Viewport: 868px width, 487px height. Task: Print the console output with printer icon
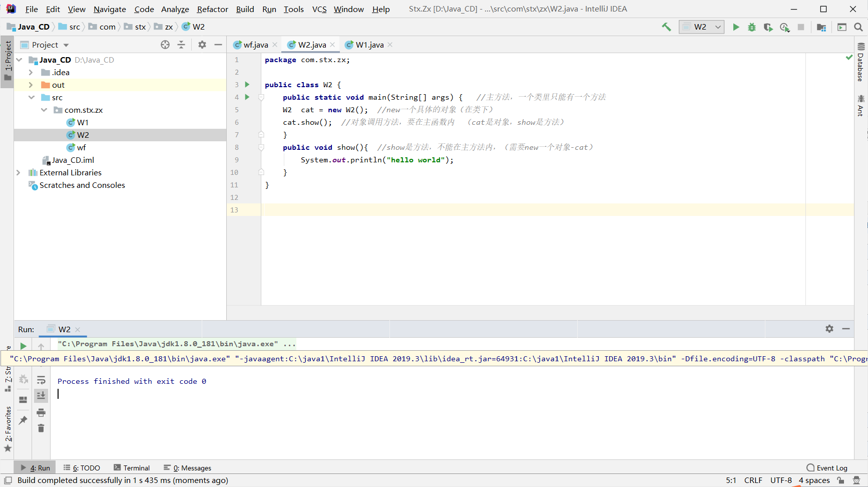point(41,412)
